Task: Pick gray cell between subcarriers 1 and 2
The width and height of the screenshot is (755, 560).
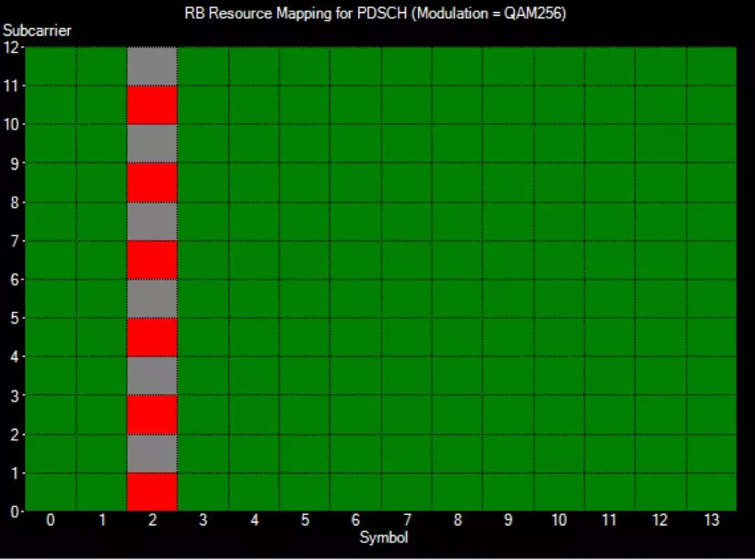Action: point(152,453)
